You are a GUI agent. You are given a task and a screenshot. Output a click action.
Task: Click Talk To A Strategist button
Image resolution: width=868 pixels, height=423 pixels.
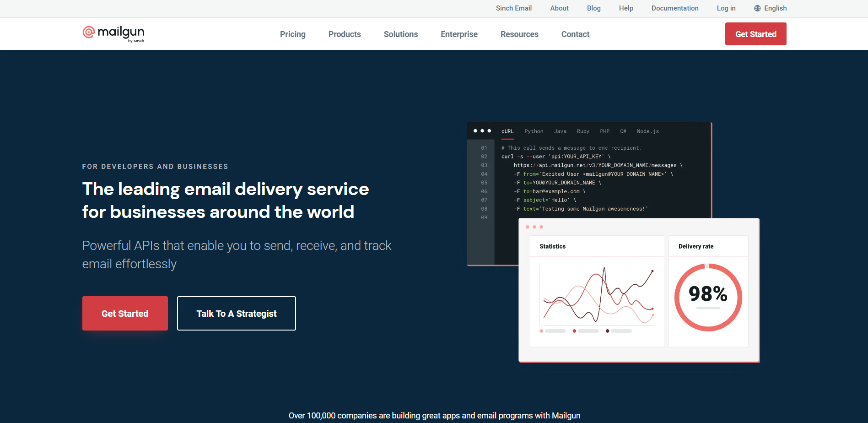pos(236,314)
